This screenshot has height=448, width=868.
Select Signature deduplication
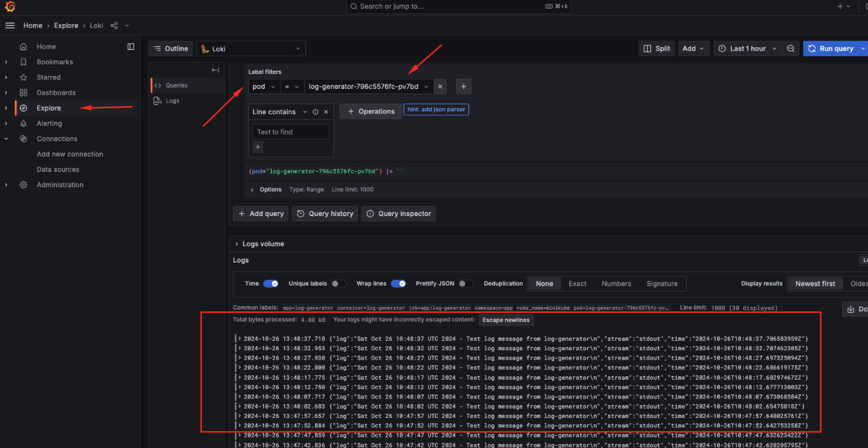point(662,284)
